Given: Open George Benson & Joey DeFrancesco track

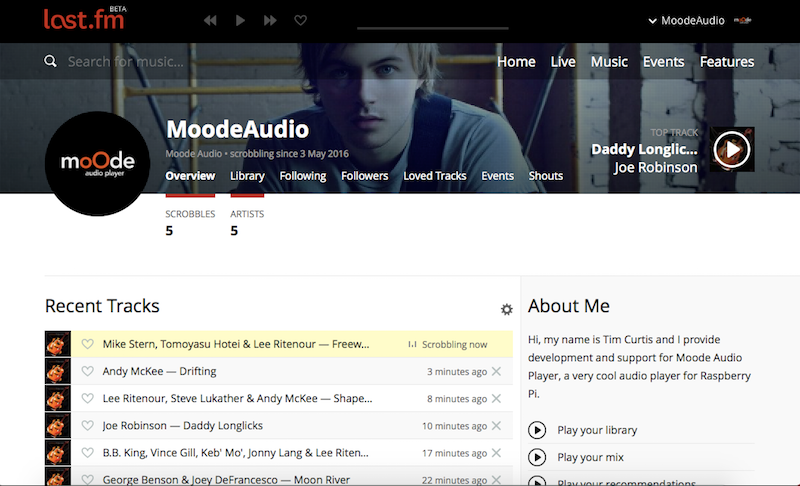Looking at the screenshot, I should click(x=226, y=479).
